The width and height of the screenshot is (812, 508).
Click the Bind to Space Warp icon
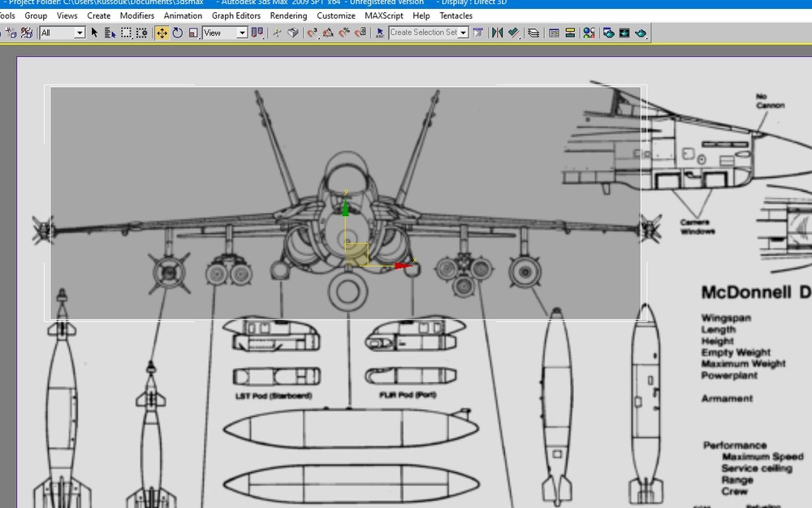click(27, 33)
